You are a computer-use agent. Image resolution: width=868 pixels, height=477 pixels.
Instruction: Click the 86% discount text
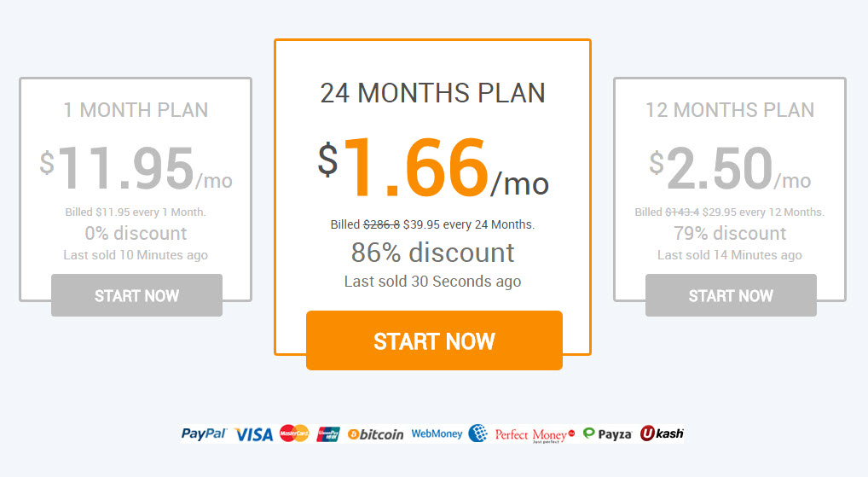tap(433, 253)
